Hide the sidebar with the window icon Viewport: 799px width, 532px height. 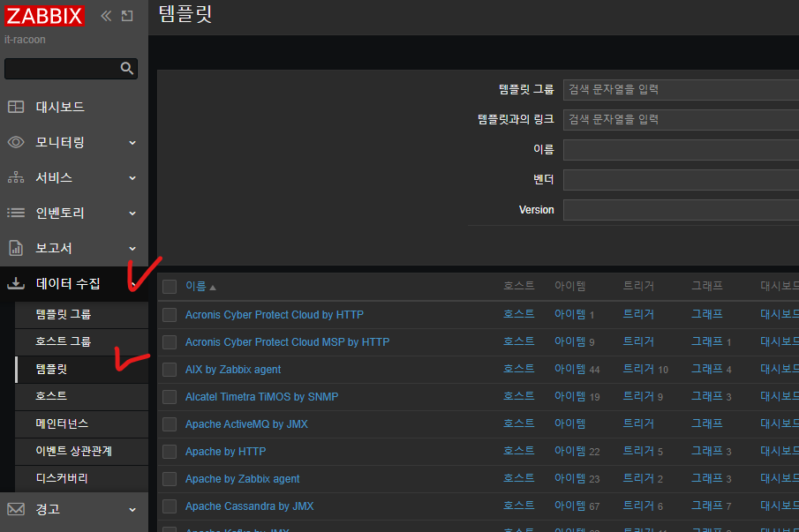pos(127,16)
